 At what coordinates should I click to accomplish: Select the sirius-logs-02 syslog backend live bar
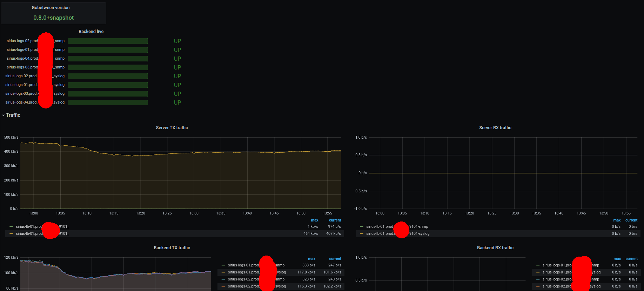[x=108, y=76]
